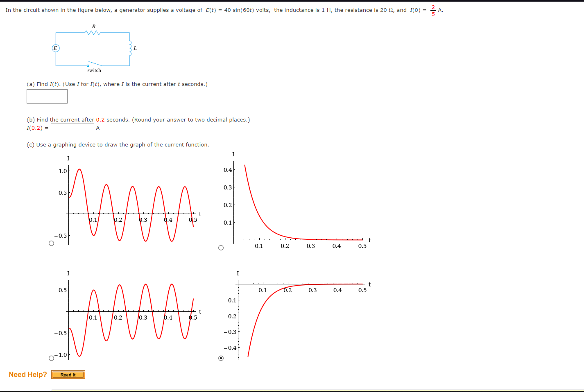Open the Read It help button
584x392 pixels.
pyautogui.click(x=68, y=375)
